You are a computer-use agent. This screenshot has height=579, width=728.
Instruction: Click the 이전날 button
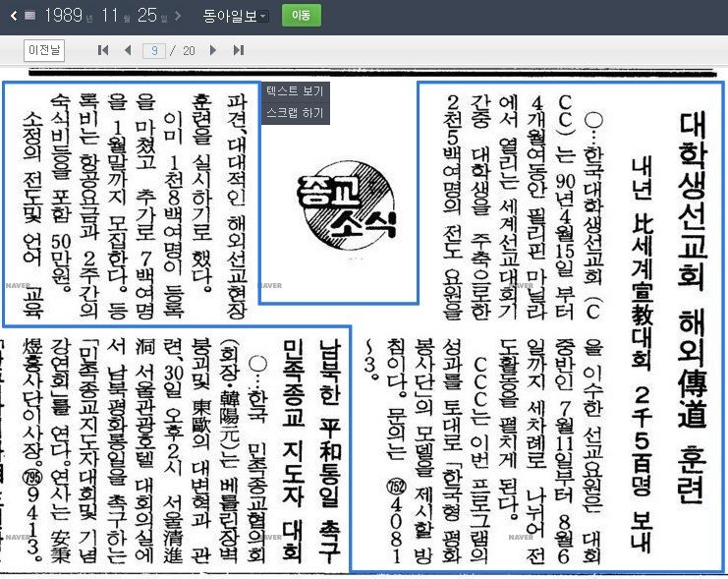pos(44,50)
